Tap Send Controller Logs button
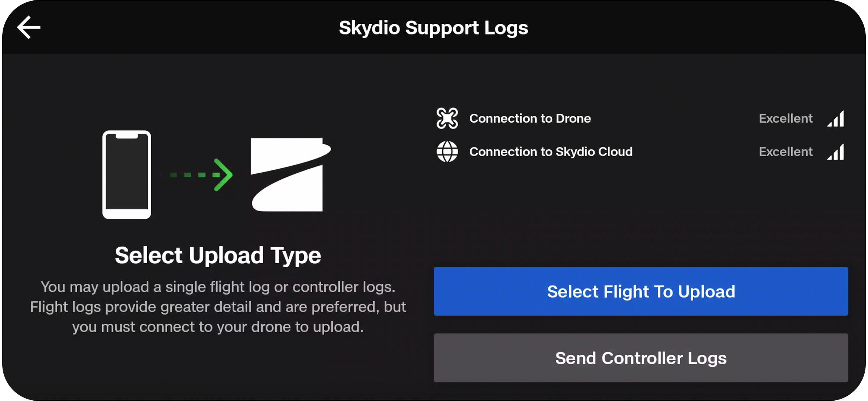This screenshot has height=401, width=868. tap(641, 358)
